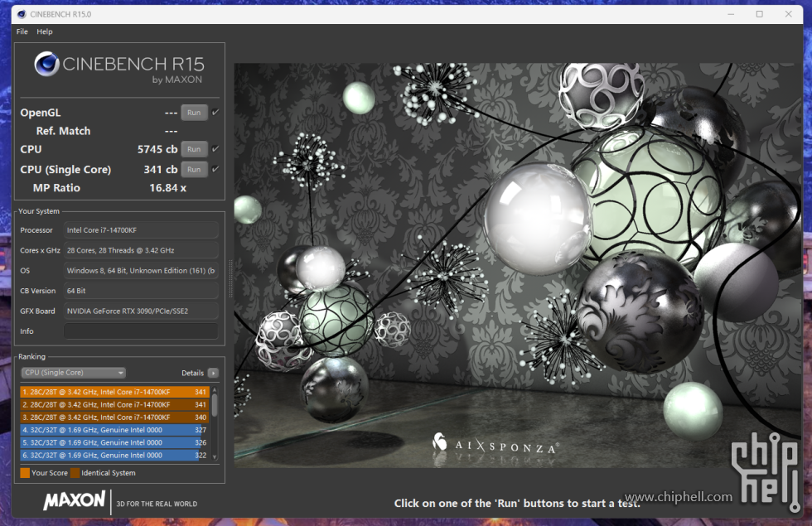Select ranking entry 5 scoring 326
This screenshot has height=526, width=812.
click(x=114, y=442)
